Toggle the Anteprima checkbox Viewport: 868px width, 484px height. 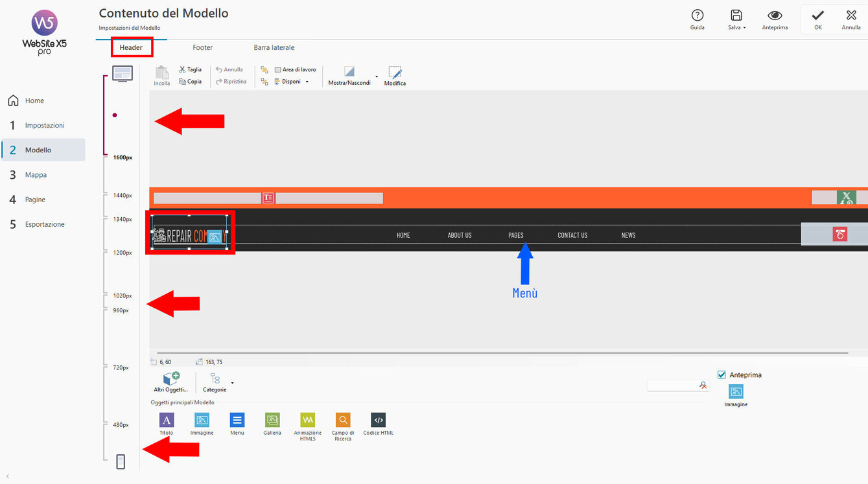point(722,375)
